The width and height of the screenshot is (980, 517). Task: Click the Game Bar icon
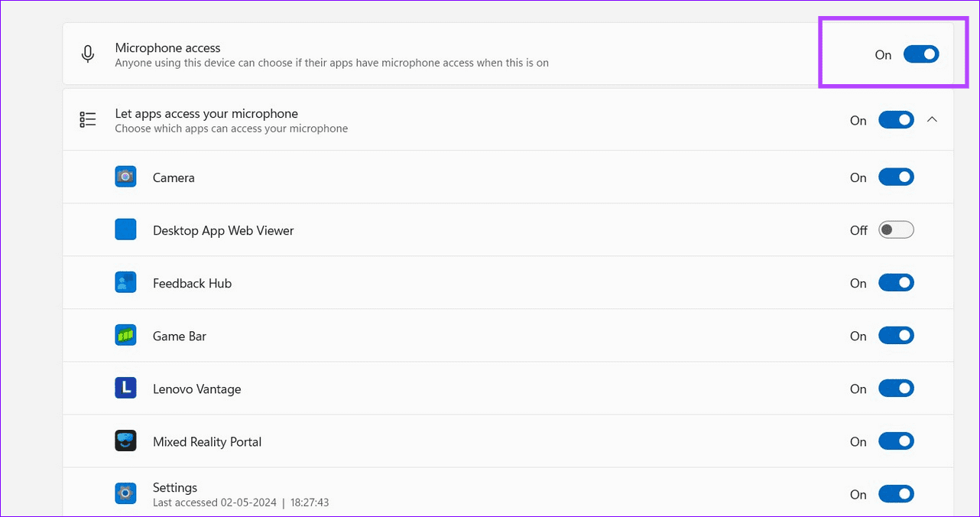point(125,335)
